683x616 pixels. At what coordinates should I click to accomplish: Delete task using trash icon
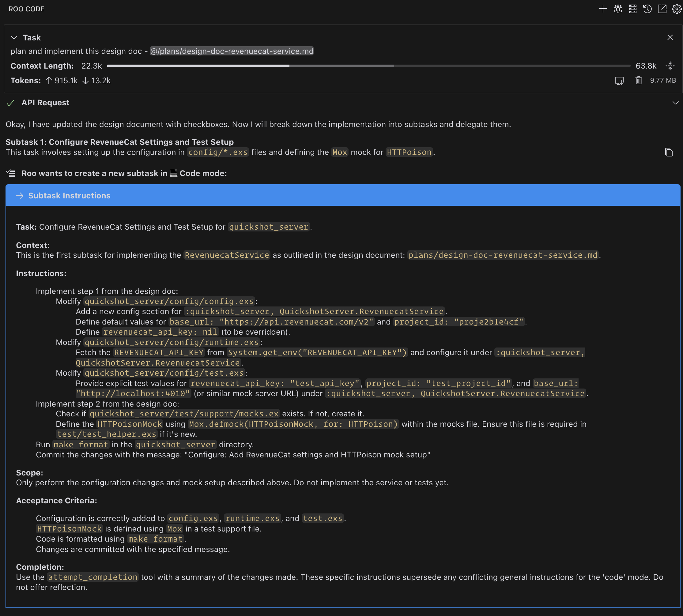pos(638,81)
